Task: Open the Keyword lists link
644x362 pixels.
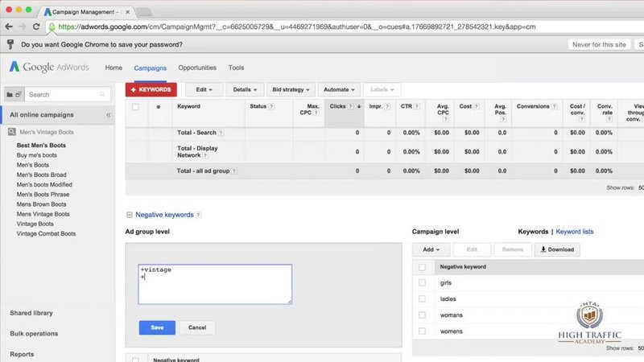Action: tap(574, 232)
